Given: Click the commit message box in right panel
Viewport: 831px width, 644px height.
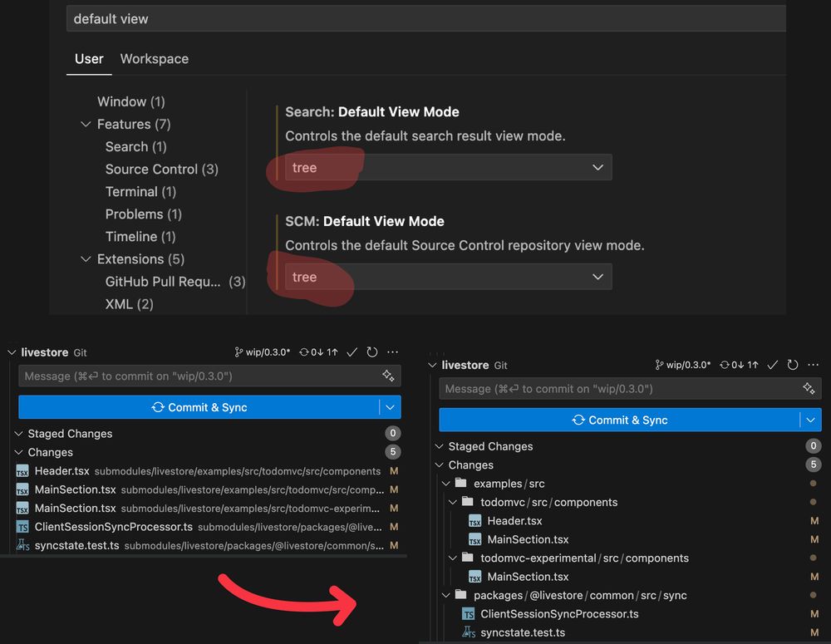Looking at the screenshot, I should pyautogui.click(x=630, y=389).
